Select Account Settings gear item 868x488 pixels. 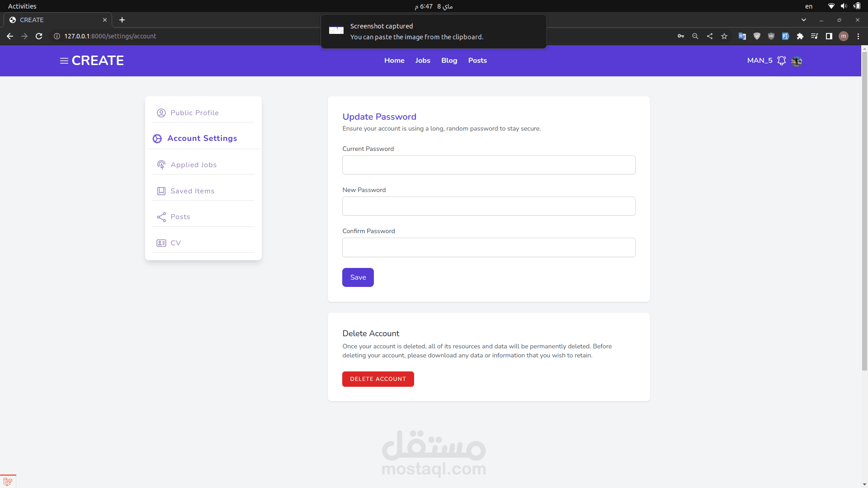[202, 138]
